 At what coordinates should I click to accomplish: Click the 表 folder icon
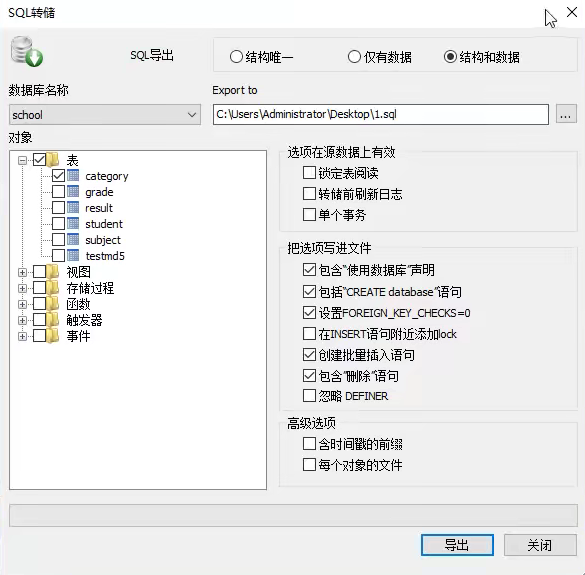[x=53, y=160]
